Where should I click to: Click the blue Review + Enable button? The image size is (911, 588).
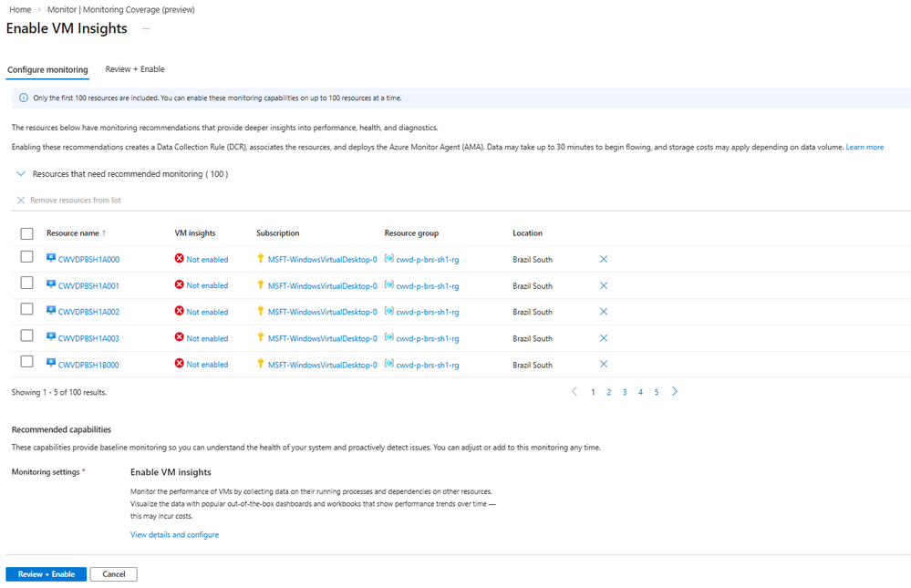(x=46, y=574)
